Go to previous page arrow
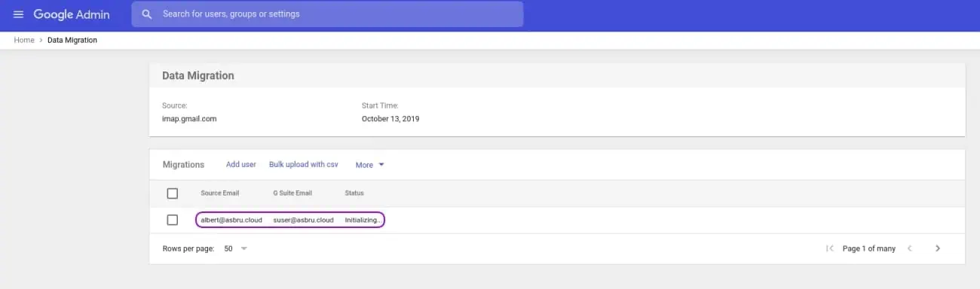The width and height of the screenshot is (980, 289). 910,248
